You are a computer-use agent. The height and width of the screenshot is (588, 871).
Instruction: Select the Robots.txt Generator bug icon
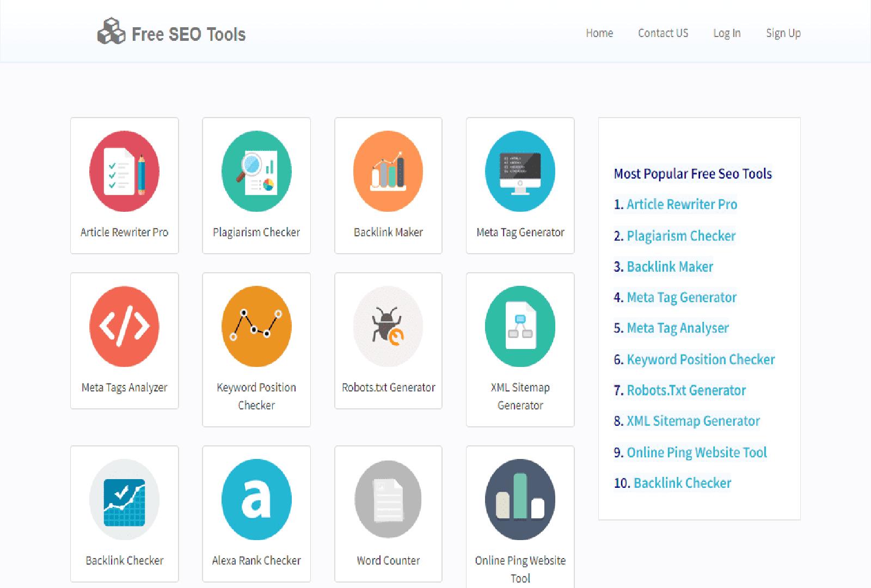tap(388, 327)
